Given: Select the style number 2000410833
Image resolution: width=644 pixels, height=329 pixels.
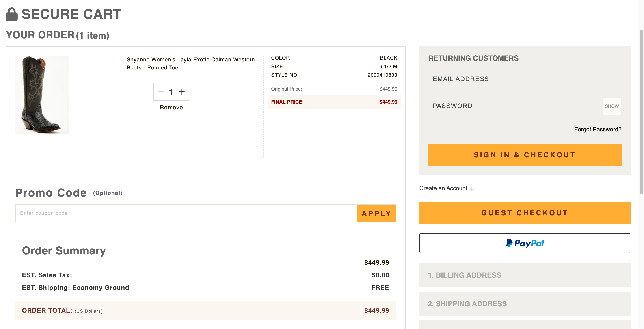Looking at the screenshot, I should coord(382,75).
